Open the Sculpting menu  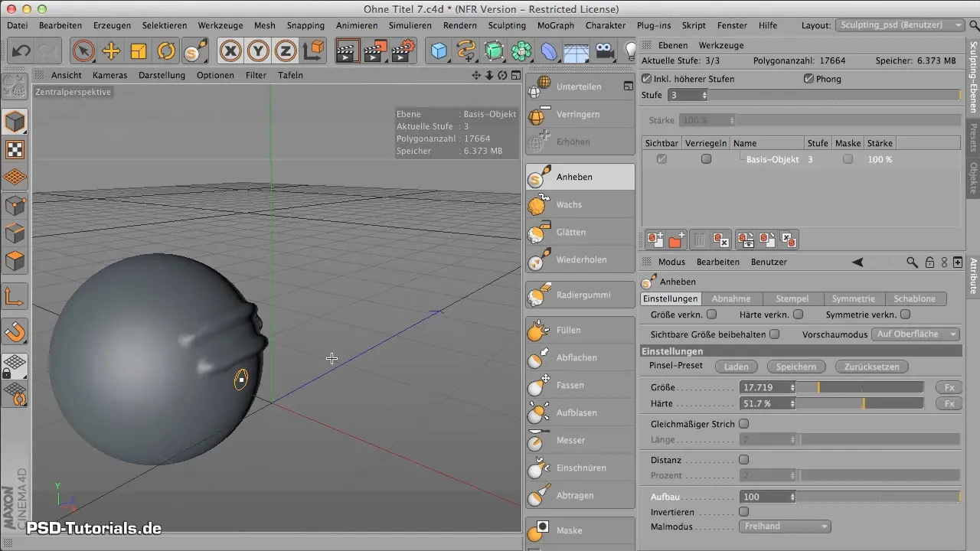(x=507, y=25)
